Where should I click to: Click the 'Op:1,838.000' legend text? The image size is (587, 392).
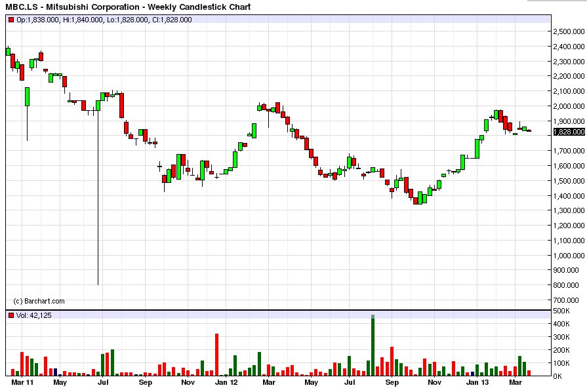pyautogui.click(x=38, y=20)
